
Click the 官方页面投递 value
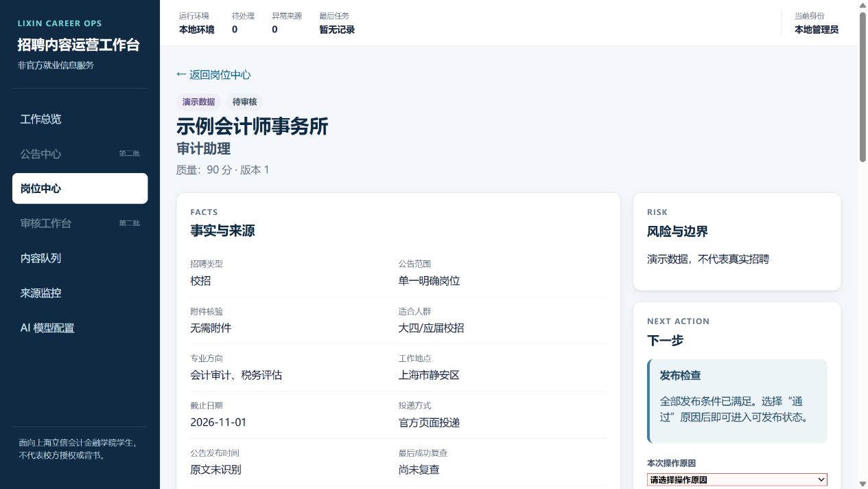pyautogui.click(x=430, y=422)
